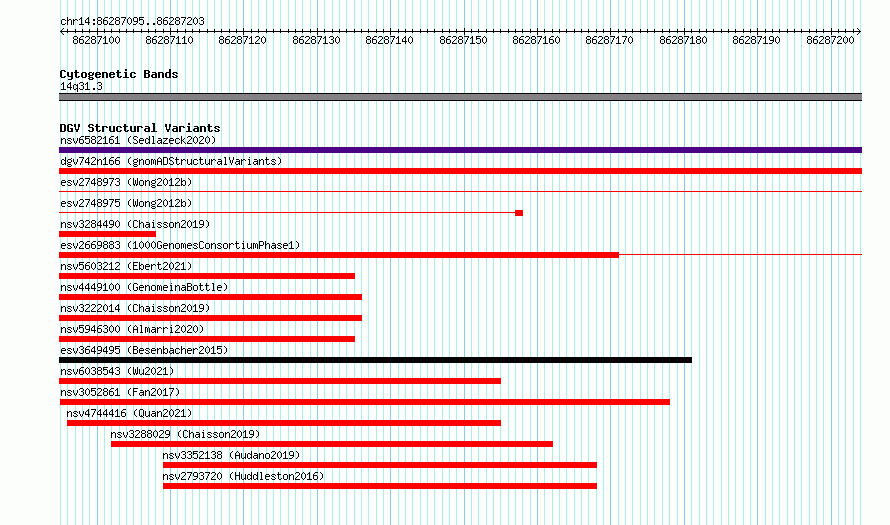Click the nsv2793720 variant bar
Viewport: 890px width, 525px height.
(380, 486)
